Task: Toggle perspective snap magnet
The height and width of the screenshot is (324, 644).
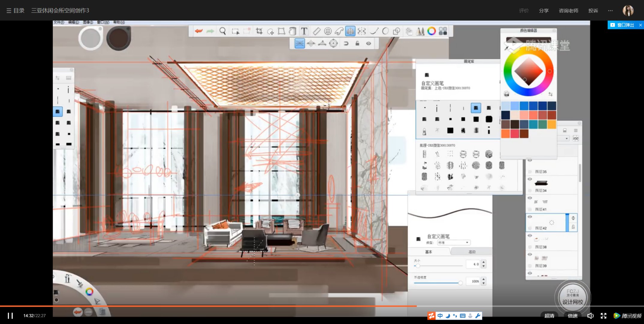Action: (346, 43)
